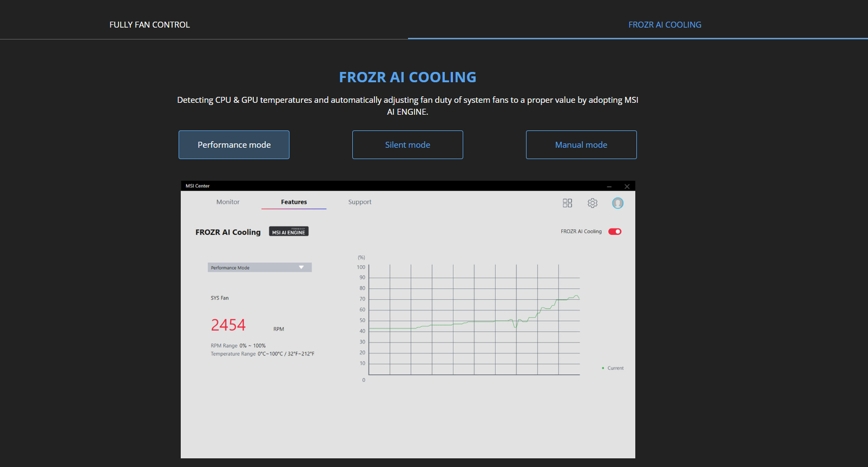Go to the Support tab
The height and width of the screenshot is (467, 868).
360,202
